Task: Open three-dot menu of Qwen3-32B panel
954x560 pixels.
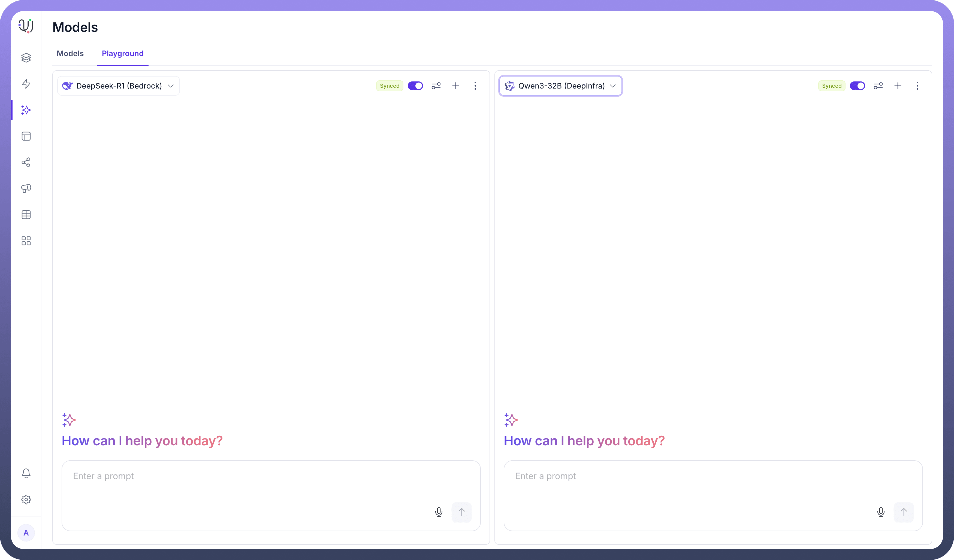Action: pyautogui.click(x=917, y=86)
